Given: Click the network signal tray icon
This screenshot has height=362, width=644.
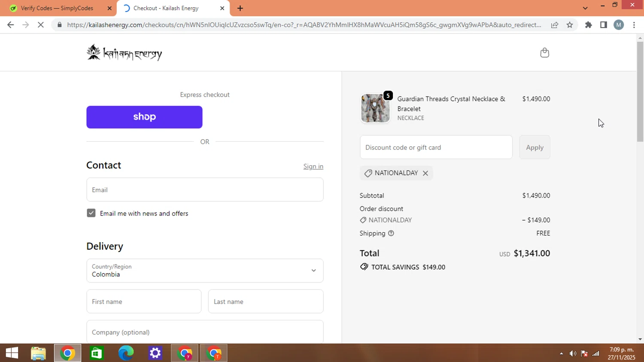Looking at the screenshot, I should [x=596, y=353].
